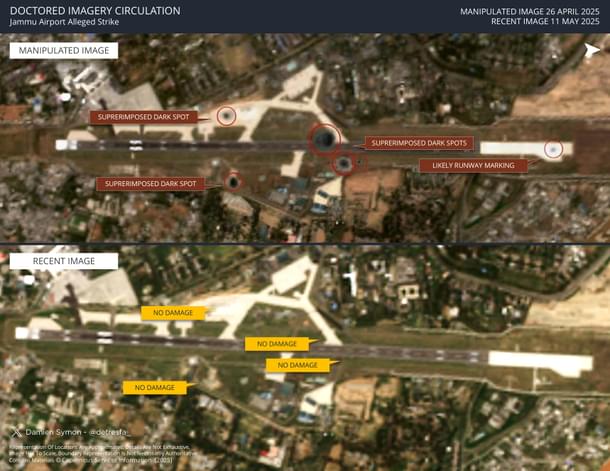
Task: Select the RECENT IMAGE label
Action: click(x=63, y=261)
